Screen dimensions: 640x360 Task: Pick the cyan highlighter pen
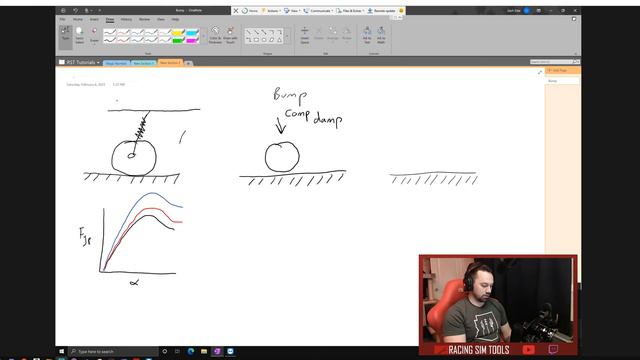[192, 32]
